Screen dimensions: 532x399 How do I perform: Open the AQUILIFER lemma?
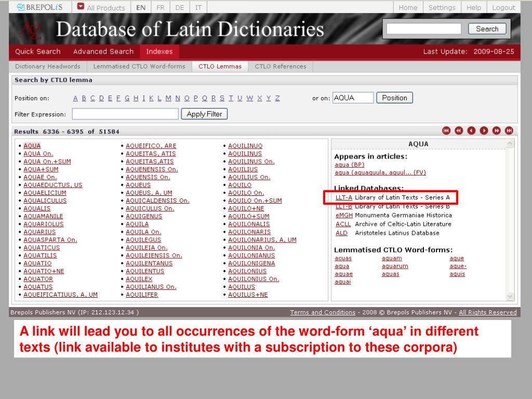coord(142,295)
